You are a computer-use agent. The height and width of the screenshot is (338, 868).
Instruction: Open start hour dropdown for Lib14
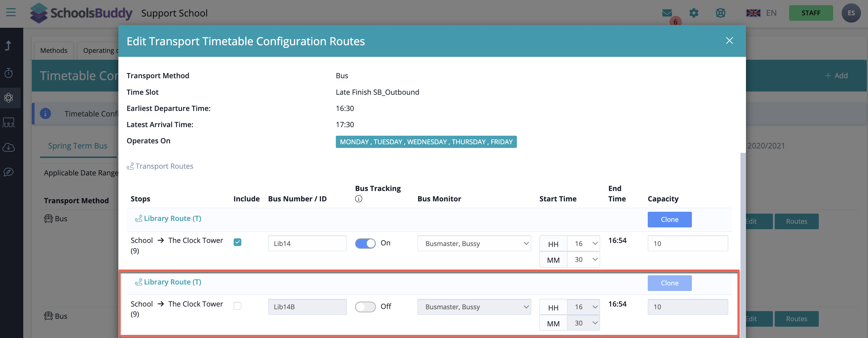pyautogui.click(x=583, y=243)
